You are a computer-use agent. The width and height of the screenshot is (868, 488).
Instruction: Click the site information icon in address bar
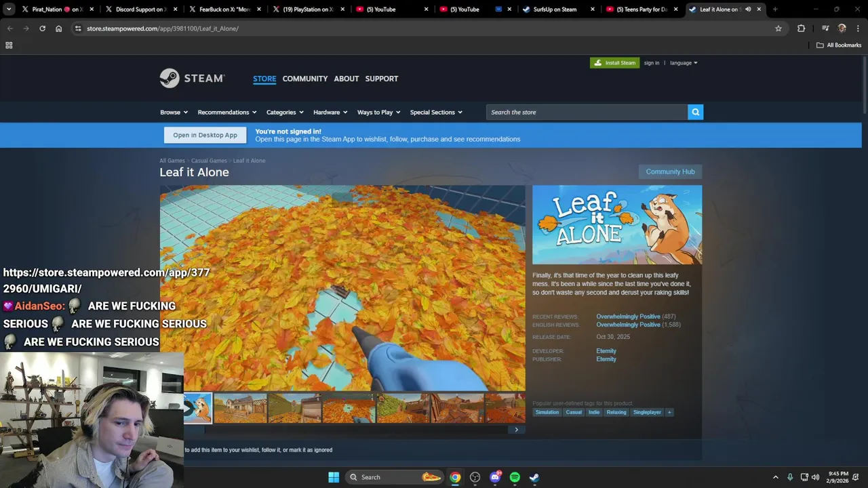(x=78, y=28)
